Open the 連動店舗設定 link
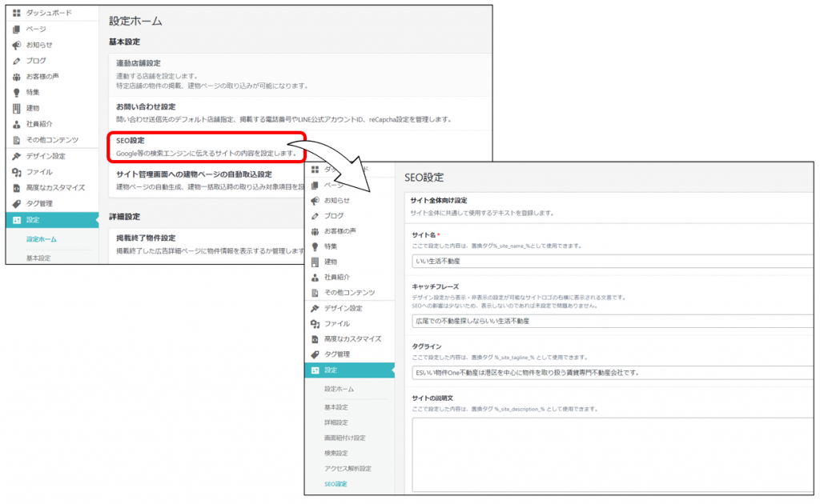This screenshot has height=504, width=820. (139, 63)
